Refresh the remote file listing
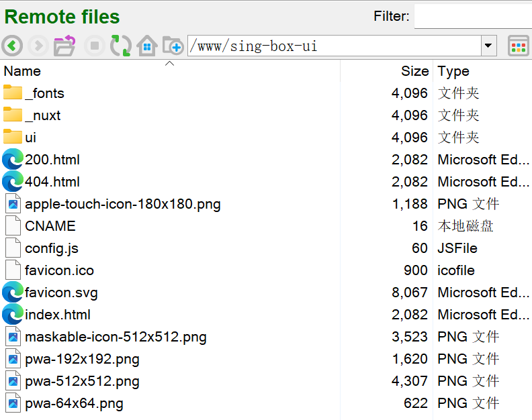This screenshot has height=420, width=532. click(121, 46)
